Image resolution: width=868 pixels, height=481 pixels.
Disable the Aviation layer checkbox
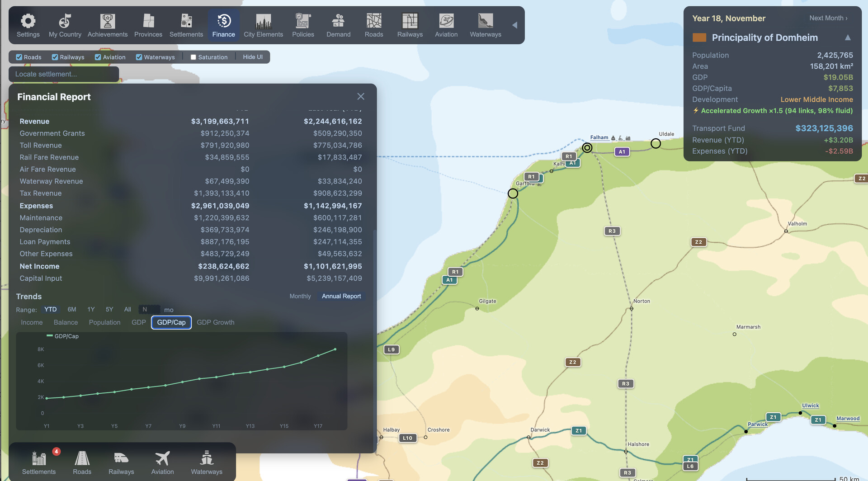point(98,57)
